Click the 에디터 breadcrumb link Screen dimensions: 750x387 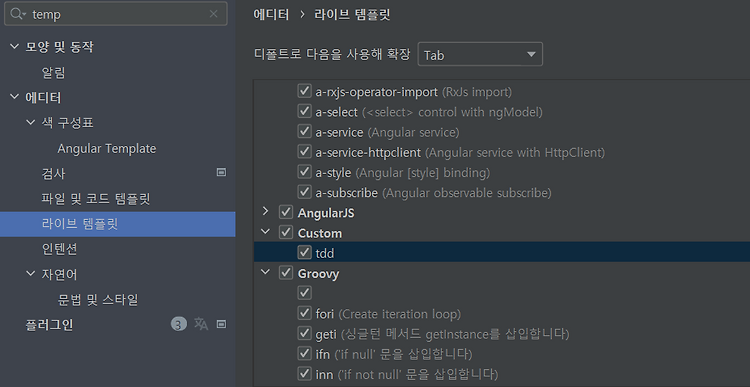pyautogui.click(x=271, y=15)
